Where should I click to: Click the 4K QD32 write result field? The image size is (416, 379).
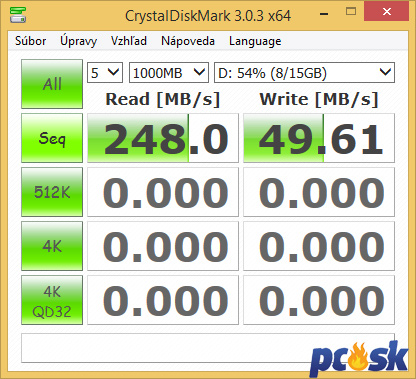(x=319, y=300)
